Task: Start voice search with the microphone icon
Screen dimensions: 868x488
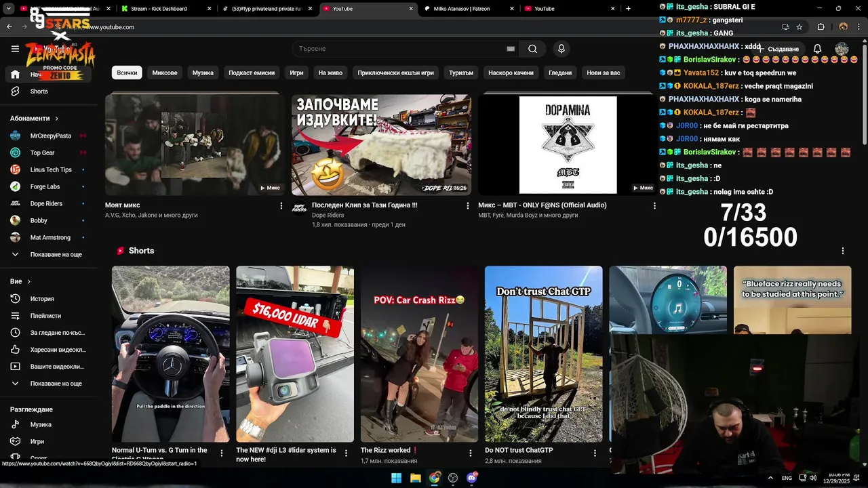Action: (561, 49)
